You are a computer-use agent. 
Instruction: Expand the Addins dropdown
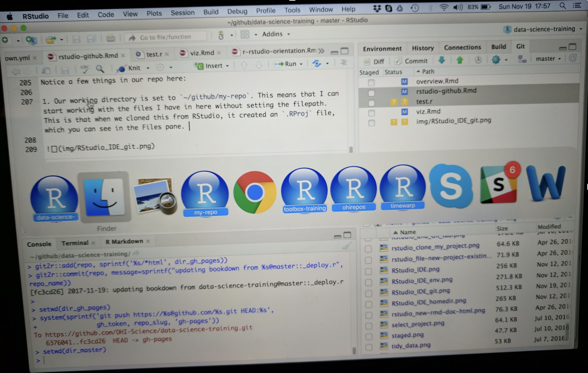276,34
